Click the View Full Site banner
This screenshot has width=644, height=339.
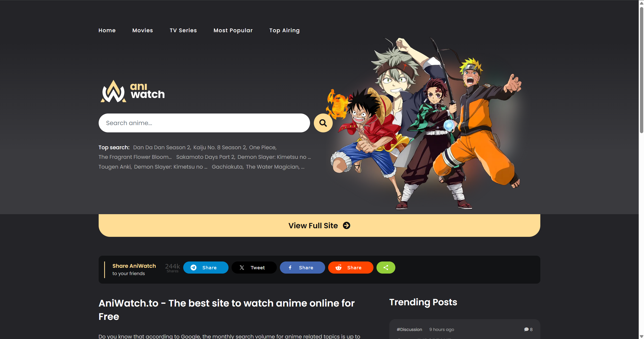click(319, 225)
